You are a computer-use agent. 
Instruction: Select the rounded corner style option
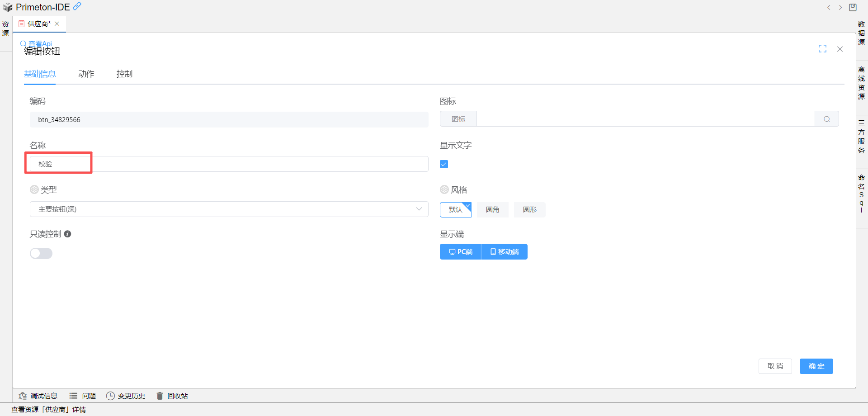click(492, 210)
